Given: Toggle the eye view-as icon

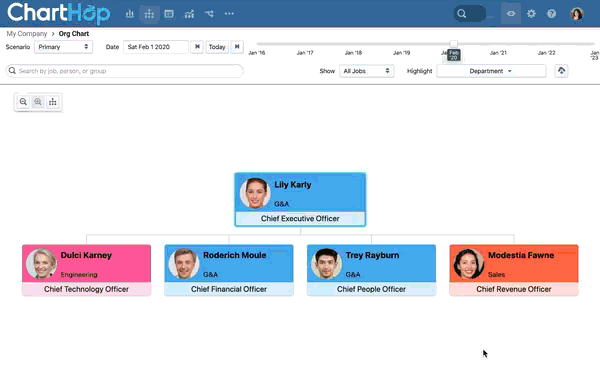Looking at the screenshot, I should pyautogui.click(x=511, y=14).
